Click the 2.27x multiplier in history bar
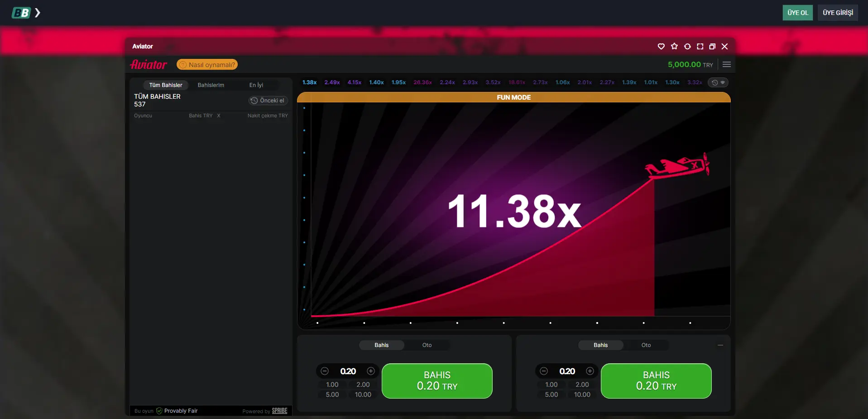Image resolution: width=868 pixels, height=419 pixels. pyautogui.click(x=607, y=82)
